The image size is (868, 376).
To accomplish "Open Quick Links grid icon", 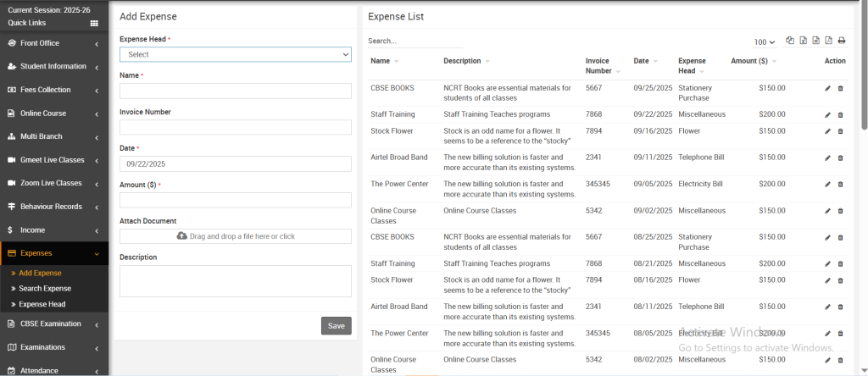I will tap(94, 23).
